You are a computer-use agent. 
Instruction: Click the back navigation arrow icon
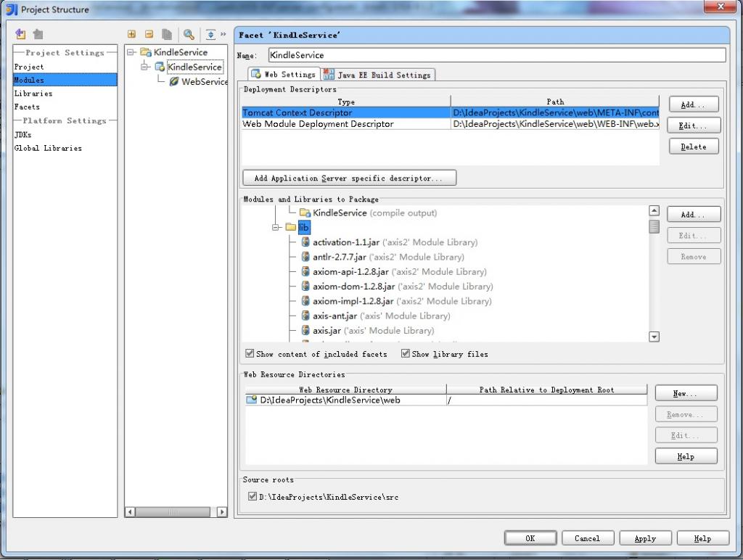pyautogui.click(x=20, y=34)
